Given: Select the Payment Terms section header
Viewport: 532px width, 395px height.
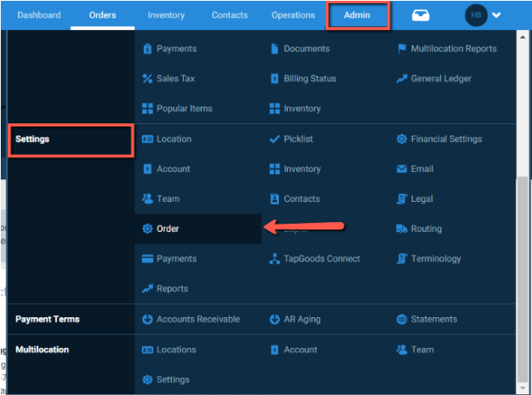Looking at the screenshot, I should pos(47,319).
